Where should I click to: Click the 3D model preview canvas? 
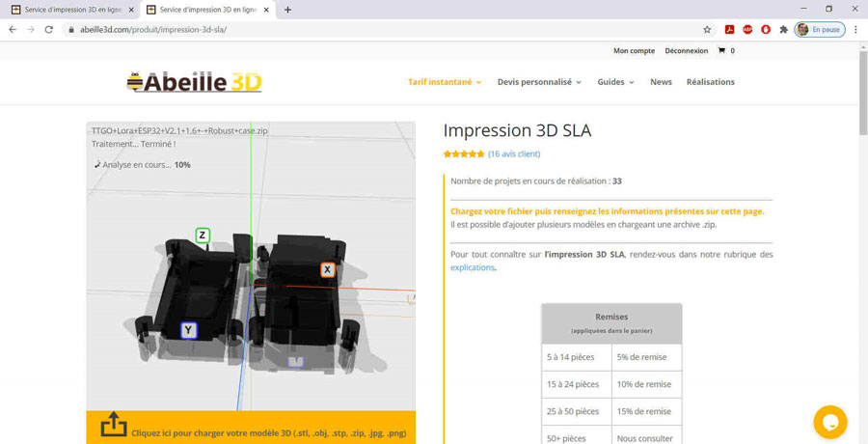[251, 266]
